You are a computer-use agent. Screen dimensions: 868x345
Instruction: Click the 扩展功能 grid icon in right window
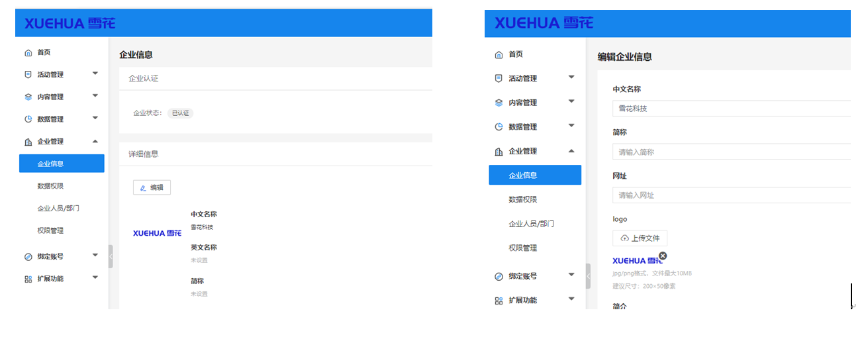coord(499,301)
